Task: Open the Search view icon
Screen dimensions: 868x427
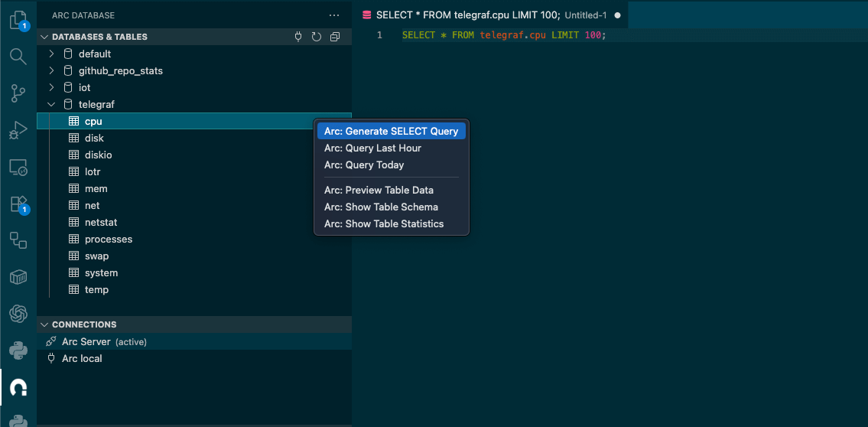Action: pyautogui.click(x=18, y=56)
